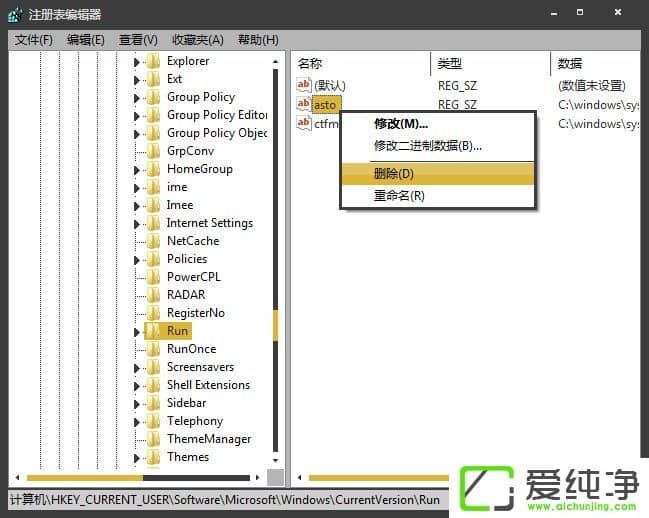Click the ctfmon string value icon
This screenshot has width=649, height=518.
click(x=304, y=123)
